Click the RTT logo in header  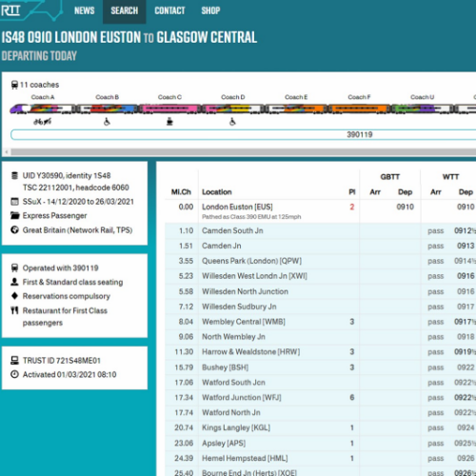click(10, 10)
